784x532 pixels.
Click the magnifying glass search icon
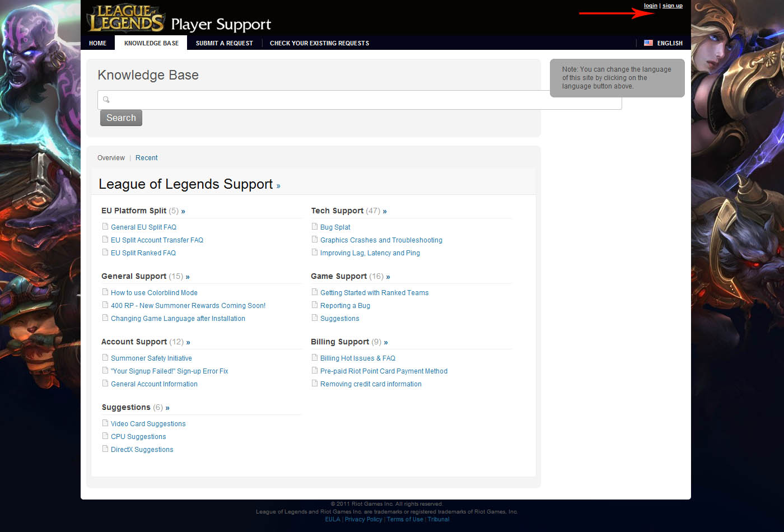point(106,100)
